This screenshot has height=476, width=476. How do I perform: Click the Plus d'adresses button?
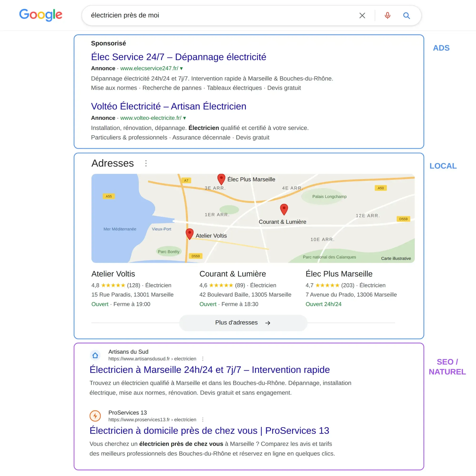[243, 323]
